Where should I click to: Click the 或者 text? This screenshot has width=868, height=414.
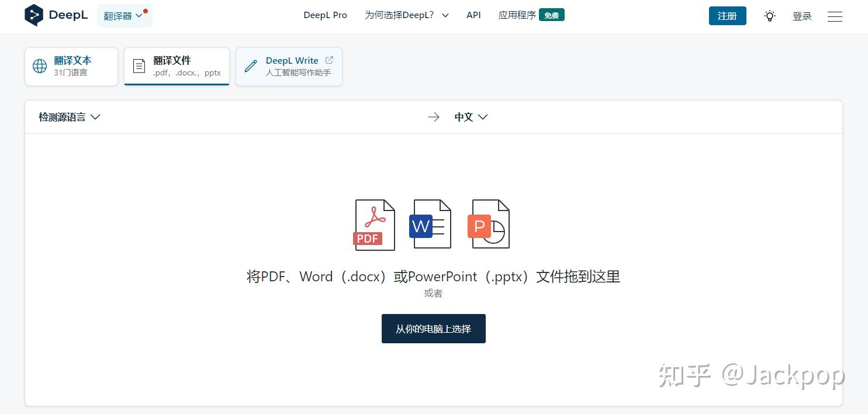pos(433,294)
